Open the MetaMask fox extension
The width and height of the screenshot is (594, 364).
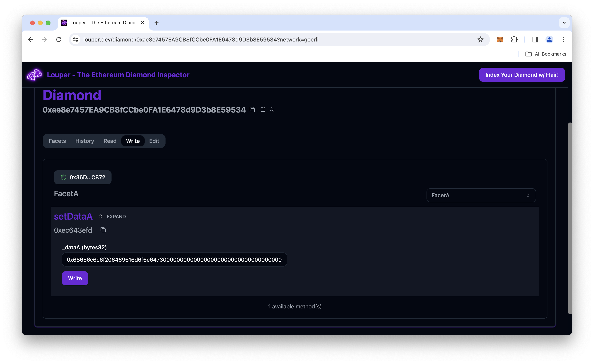500,40
